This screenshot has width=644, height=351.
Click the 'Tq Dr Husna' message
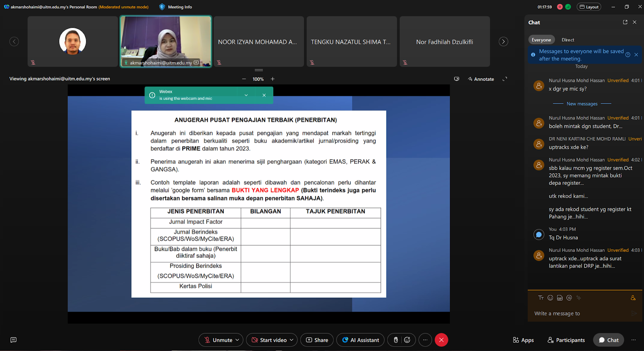(563, 237)
